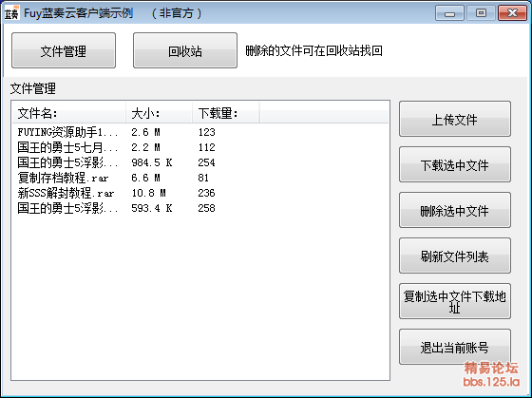The height and width of the screenshot is (398, 532).
Task: Click 删除选中文件 to delete selection
Action: coord(455,210)
